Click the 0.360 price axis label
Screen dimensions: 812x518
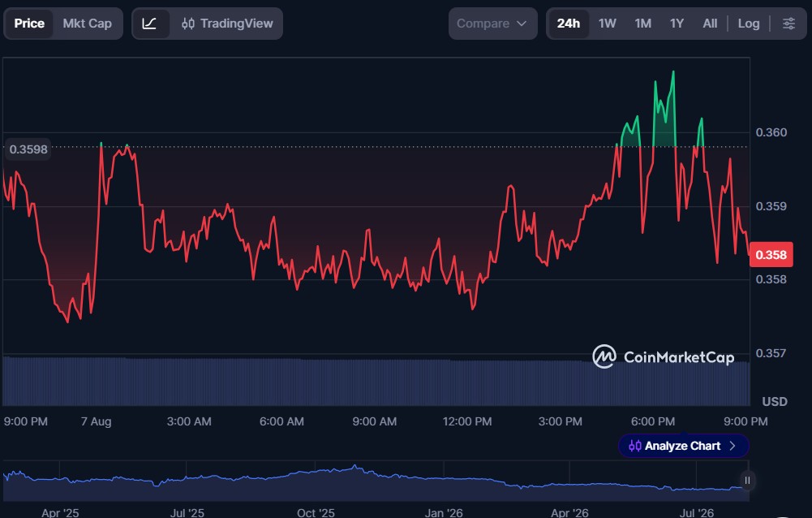click(x=771, y=132)
